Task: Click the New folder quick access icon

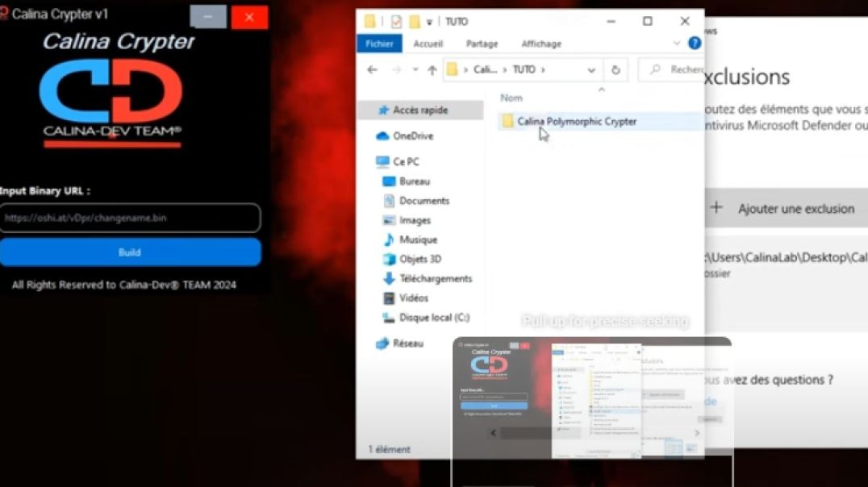Action: coord(414,22)
